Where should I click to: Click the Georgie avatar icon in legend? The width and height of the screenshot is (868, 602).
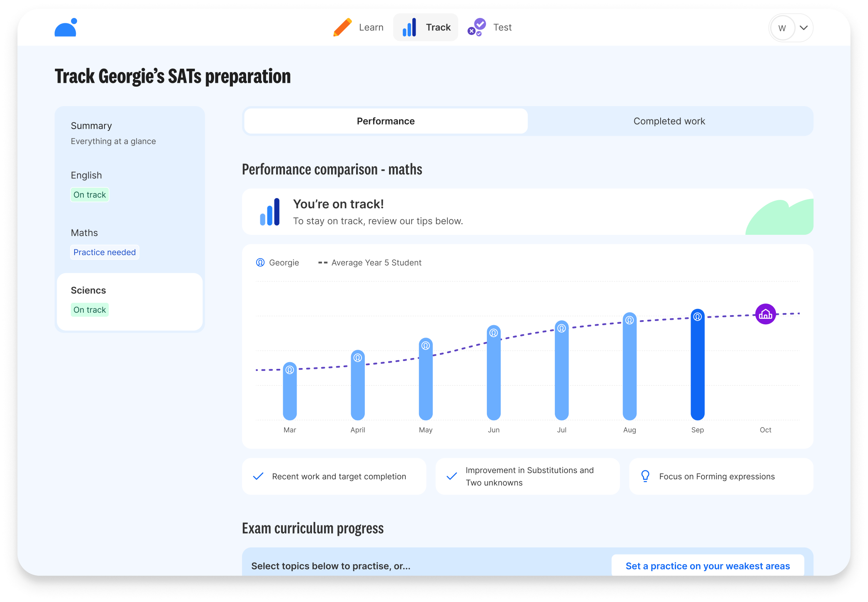point(260,263)
